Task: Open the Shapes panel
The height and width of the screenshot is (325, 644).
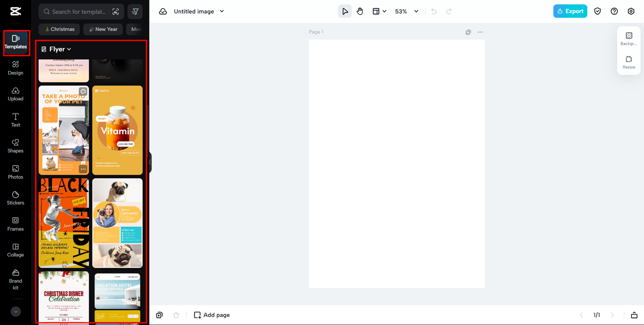Action: coord(16,146)
